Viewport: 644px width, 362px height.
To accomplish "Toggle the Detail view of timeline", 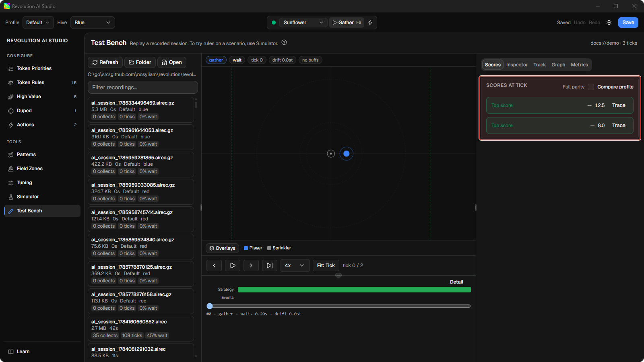I will click(456, 282).
